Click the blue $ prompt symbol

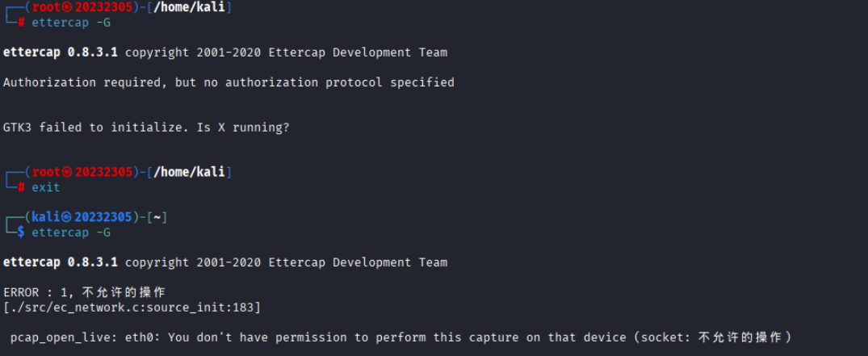pyautogui.click(x=21, y=232)
